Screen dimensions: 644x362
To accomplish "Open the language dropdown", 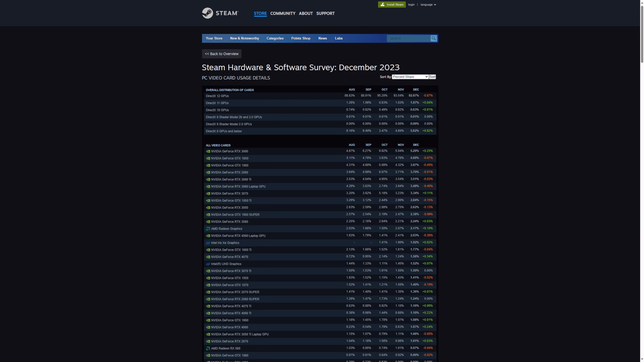I will coord(428,5).
